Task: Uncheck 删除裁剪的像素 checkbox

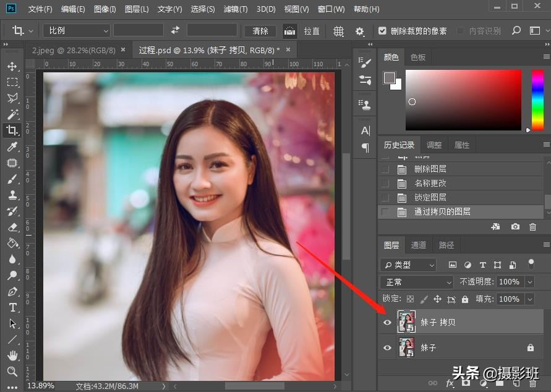Action: pos(382,30)
